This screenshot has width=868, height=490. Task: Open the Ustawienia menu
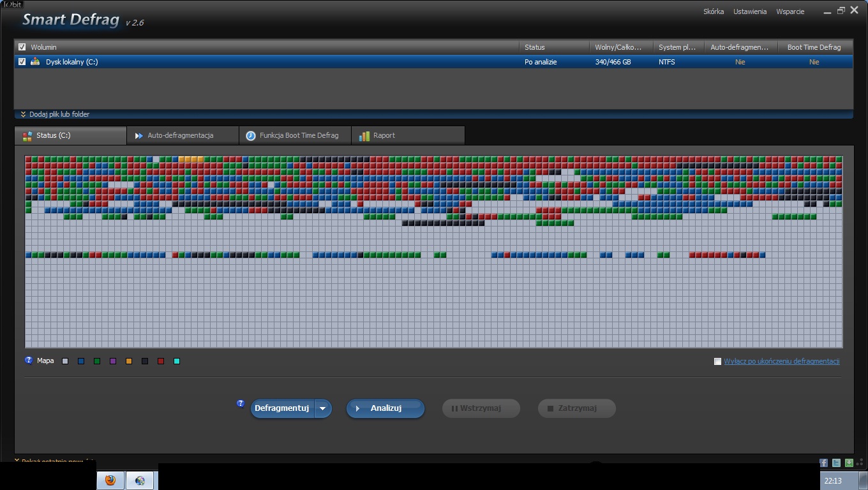point(750,11)
